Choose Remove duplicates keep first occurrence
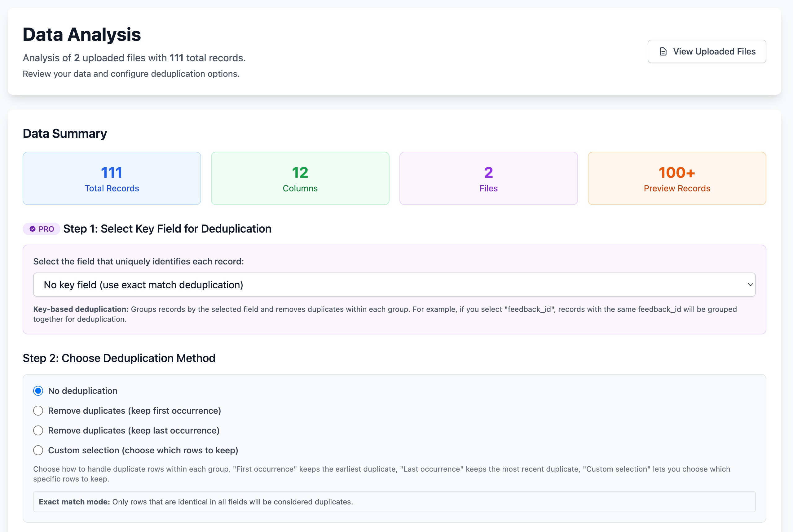The height and width of the screenshot is (532, 793). [x=38, y=411]
